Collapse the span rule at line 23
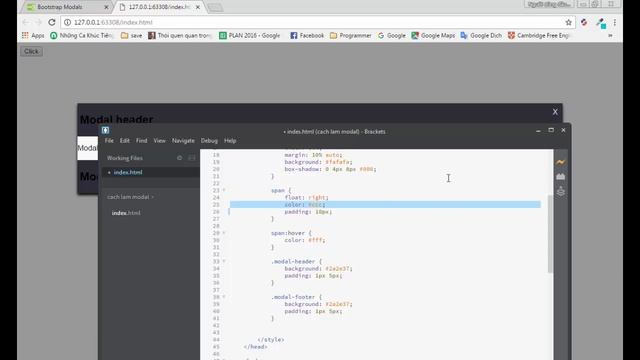This screenshot has width=640, height=360. click(x=224, y=190)
